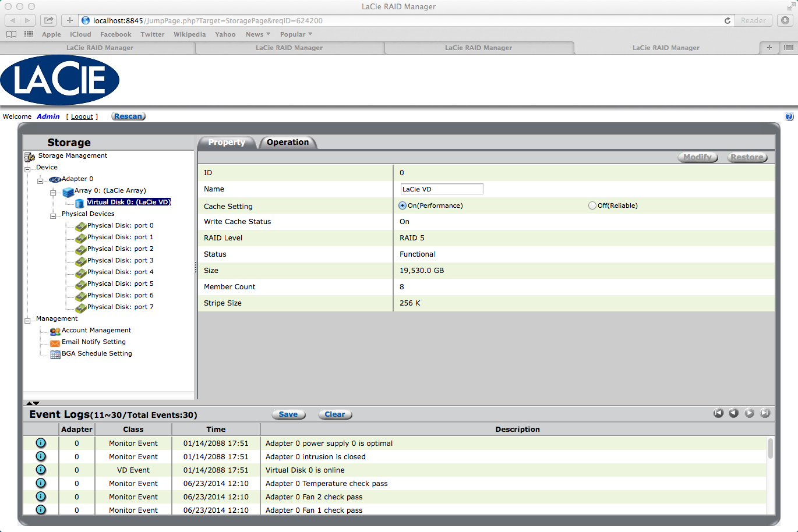Image resolution: width=798 pixels, height=532 pixels.
Task: Select BGA Schedule Setting tree item
Action: (97, 353)
